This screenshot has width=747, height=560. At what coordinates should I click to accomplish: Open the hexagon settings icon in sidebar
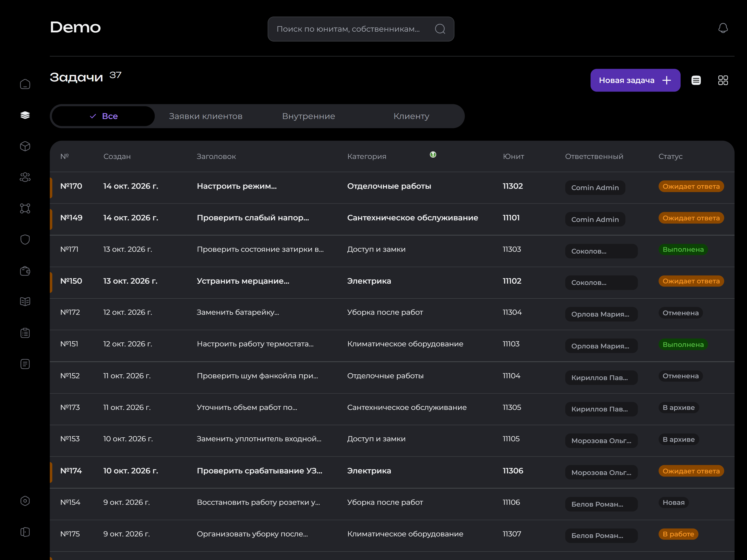tap(25, 501)
